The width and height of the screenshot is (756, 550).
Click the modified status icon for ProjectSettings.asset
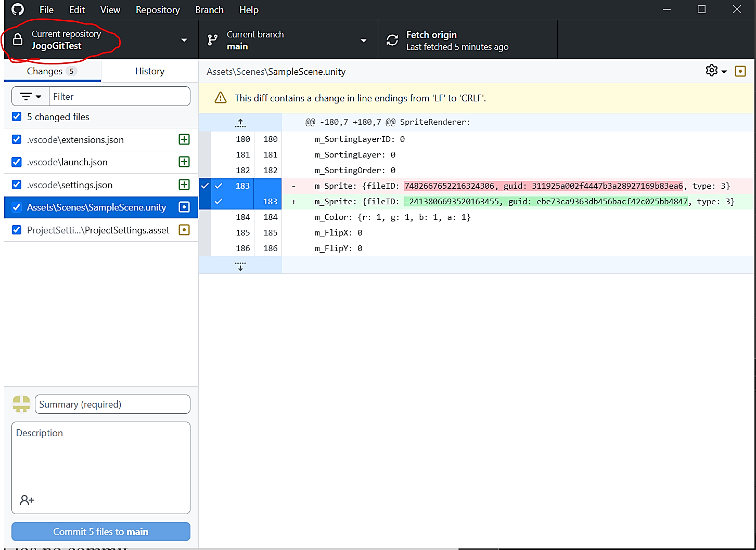pyautogui.click(x=184, y=230)
